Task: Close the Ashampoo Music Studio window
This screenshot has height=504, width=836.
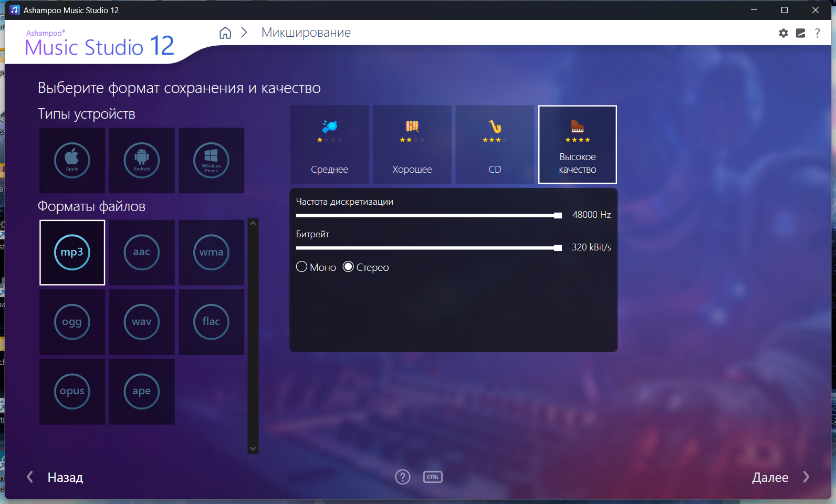Action: tap(816, 10)
